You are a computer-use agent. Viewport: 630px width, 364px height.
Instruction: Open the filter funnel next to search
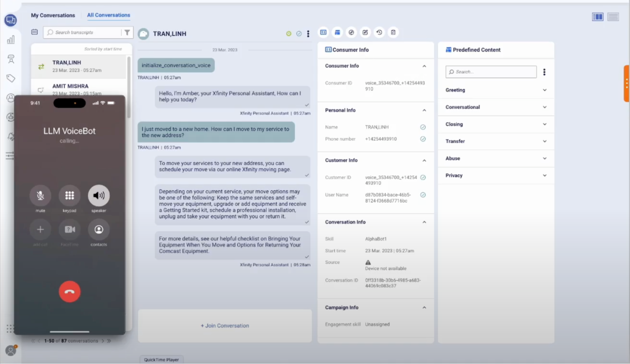click(127, 32)
